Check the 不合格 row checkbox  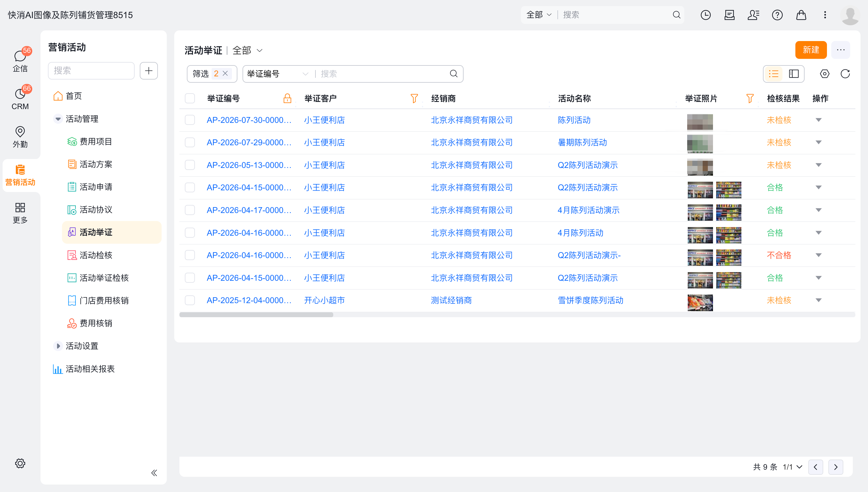[190, 255]
